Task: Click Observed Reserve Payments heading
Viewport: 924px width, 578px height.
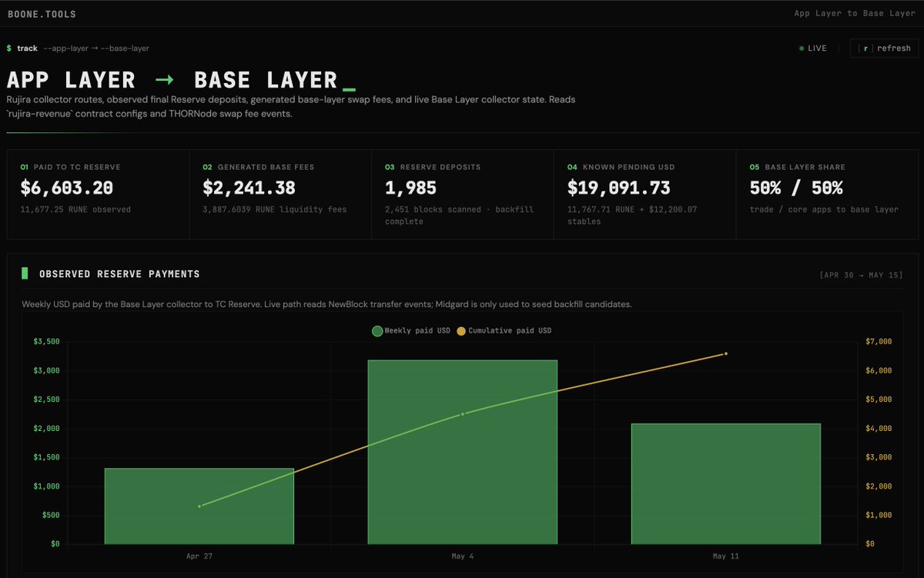Action: (x=119, y=274)
